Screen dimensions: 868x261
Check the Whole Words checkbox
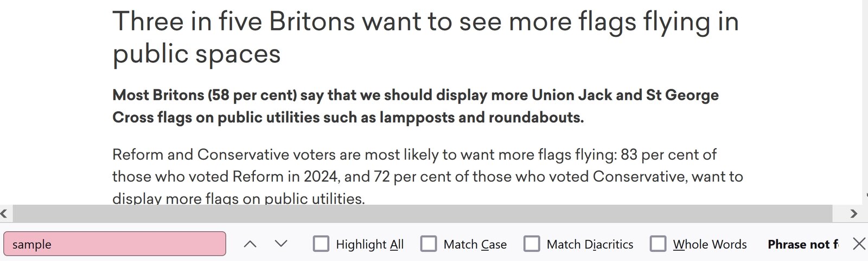[658, 244]
